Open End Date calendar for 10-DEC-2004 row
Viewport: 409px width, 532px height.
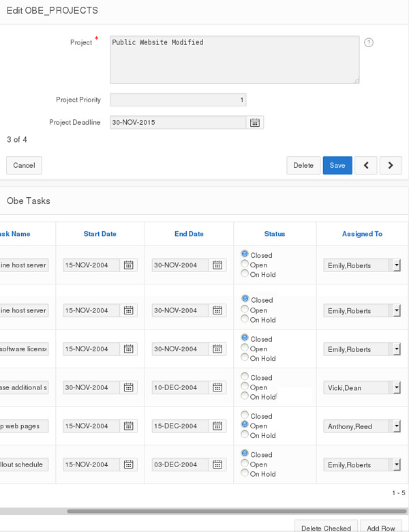(217, 387)
